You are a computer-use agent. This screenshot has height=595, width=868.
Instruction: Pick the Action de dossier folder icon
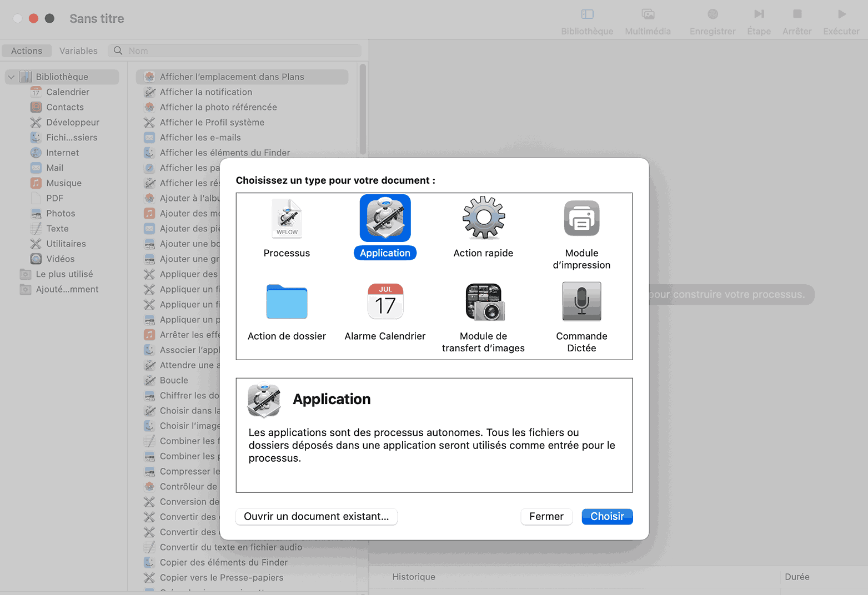click(287, 301)
